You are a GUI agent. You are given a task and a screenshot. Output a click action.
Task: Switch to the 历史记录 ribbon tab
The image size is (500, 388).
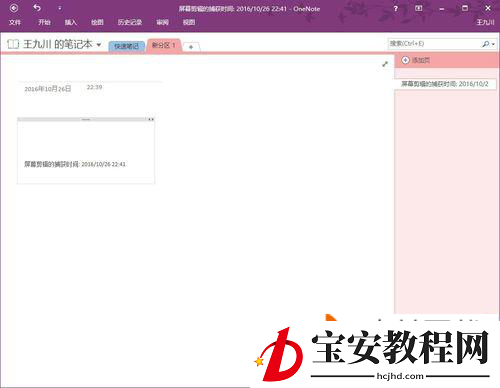point(130,22)
